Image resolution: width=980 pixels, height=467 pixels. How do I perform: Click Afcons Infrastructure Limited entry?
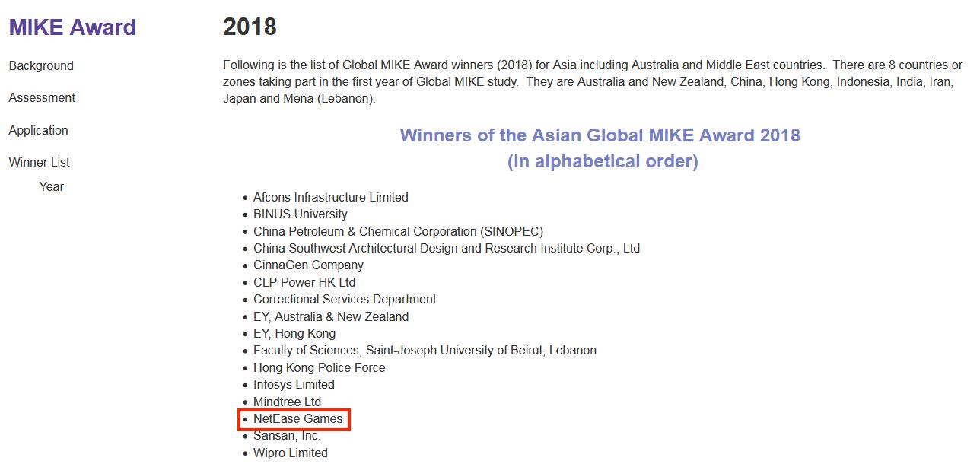tap(331, 197)
